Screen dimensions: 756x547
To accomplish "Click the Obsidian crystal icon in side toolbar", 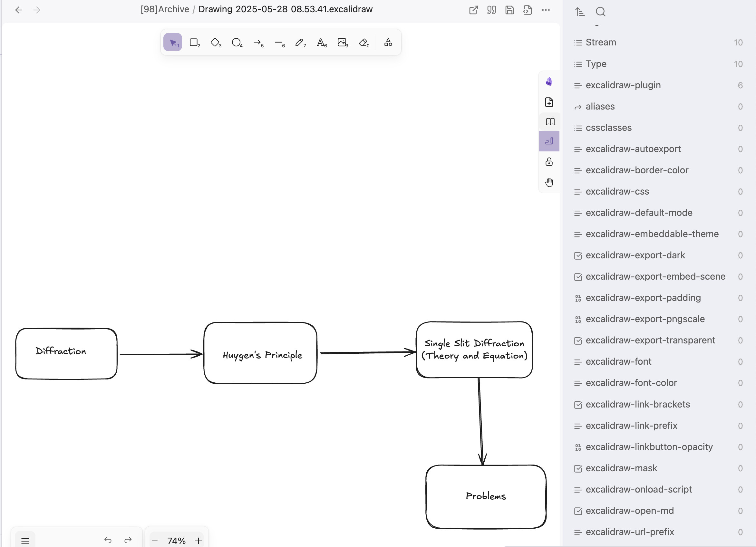I will pyautogui.click(x=549, y=82).
